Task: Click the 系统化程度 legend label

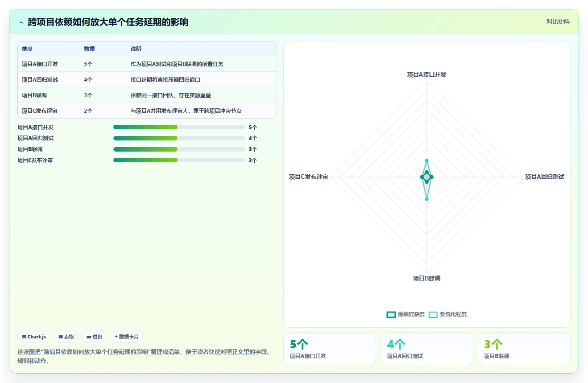Action: 453,315
